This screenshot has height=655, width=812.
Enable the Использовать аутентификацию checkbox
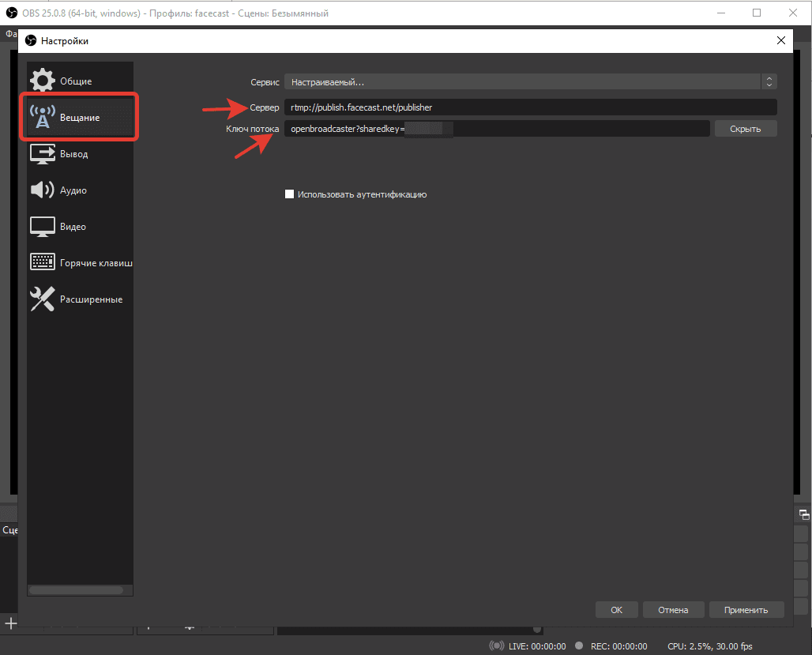(x=289, y=194)
